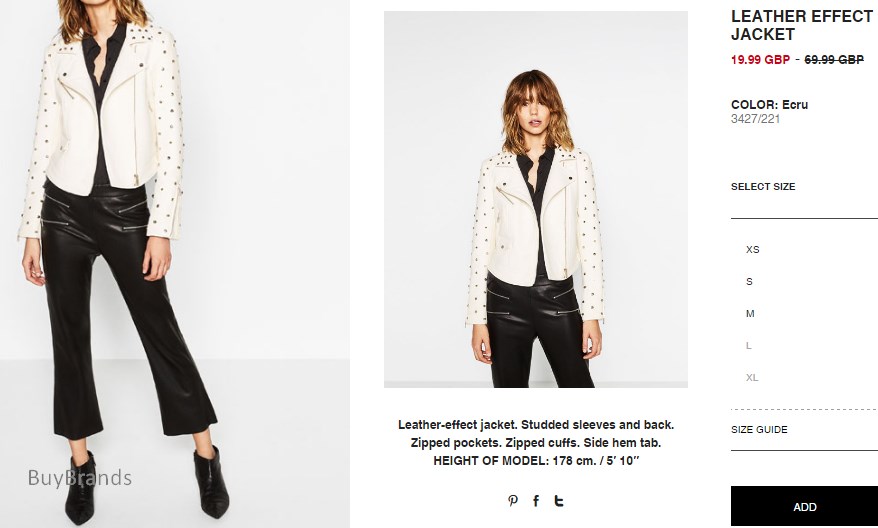Add the jacket with the ADD button

pos(804,506)
